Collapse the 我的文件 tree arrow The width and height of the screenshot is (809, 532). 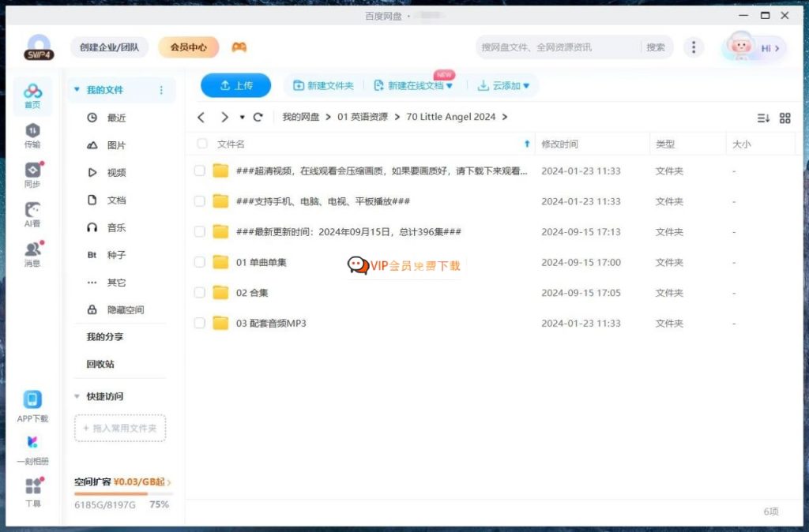(x=77, y=90)
